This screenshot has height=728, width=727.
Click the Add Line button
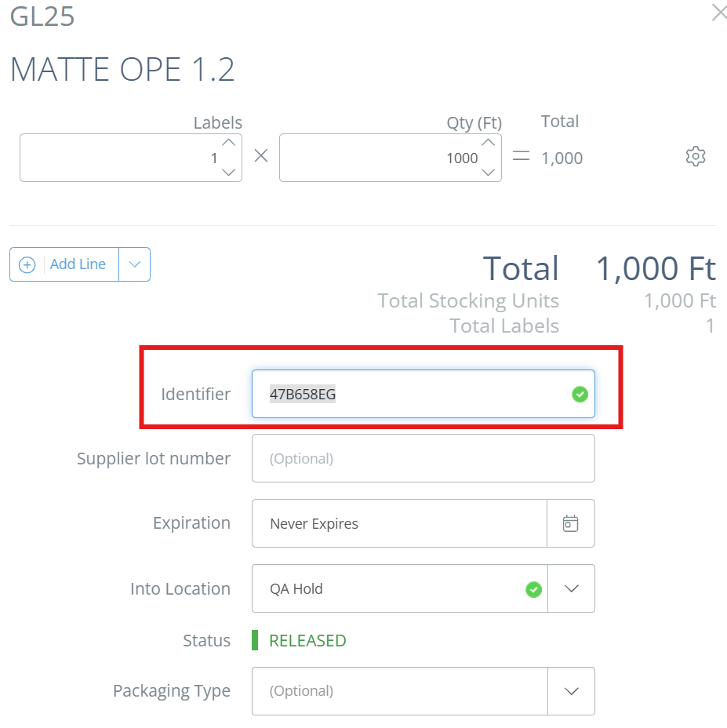64,264
